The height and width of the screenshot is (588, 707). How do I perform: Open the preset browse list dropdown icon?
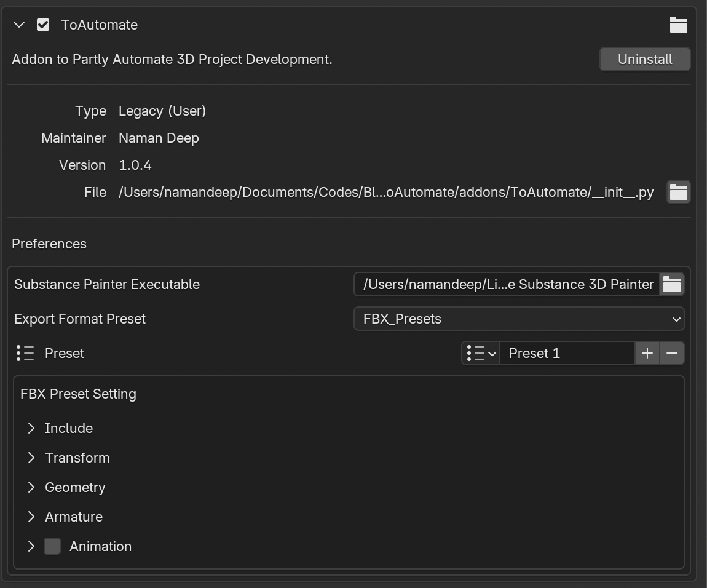click(x=481, y=353)
